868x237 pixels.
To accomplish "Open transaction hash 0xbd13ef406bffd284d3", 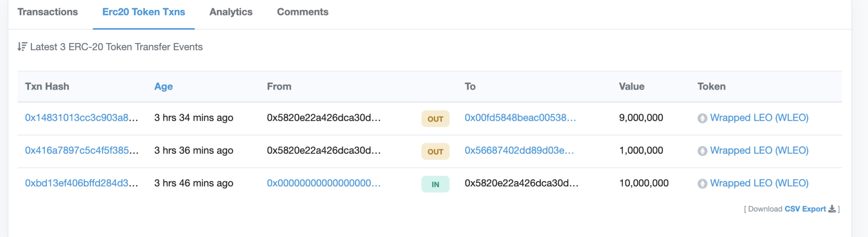I will 81,183.
